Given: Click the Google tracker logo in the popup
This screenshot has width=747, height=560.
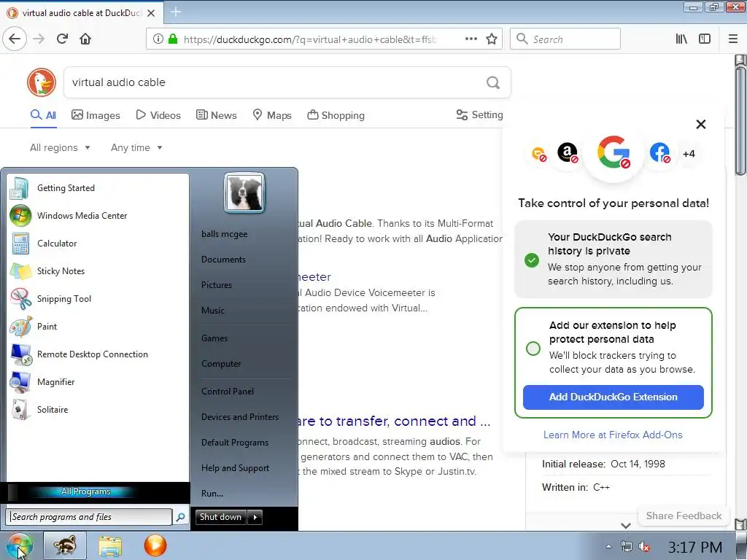Looking at the screenshot, I should 614,153.
